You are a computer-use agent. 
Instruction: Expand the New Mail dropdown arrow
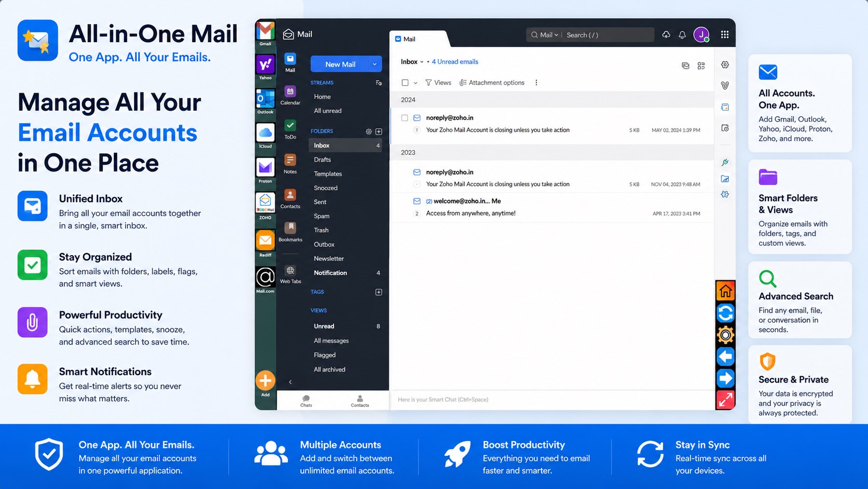coord(375,64)
